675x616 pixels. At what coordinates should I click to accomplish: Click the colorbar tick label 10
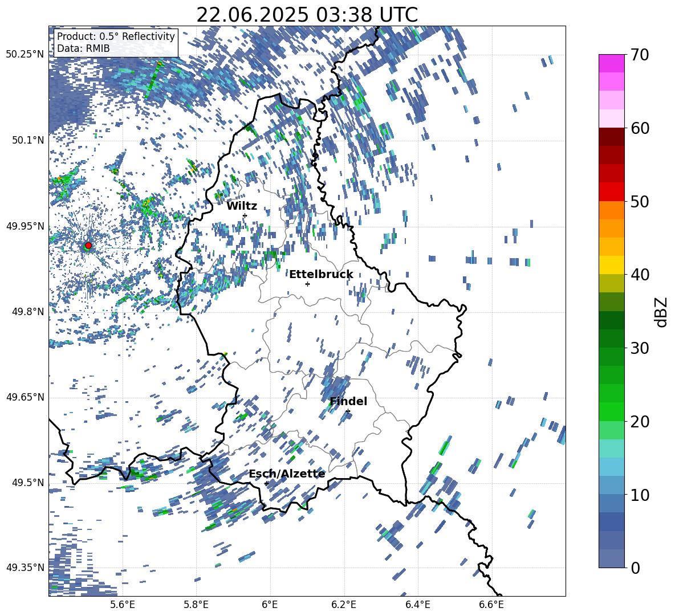[640, 495]
